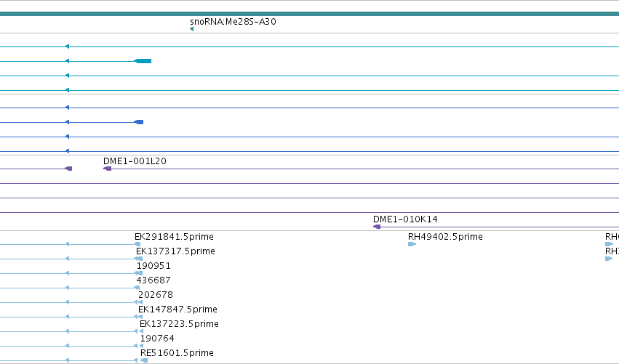Click the purple glyph left of DME1-001L20
Viewport: 619px width, 364px height.
[68, 169]
